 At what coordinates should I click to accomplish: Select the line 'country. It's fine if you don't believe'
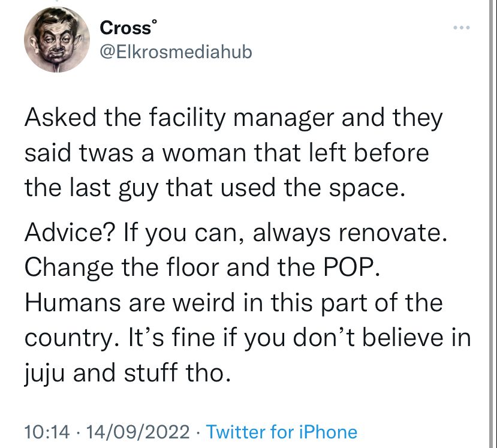click(248, 338)
